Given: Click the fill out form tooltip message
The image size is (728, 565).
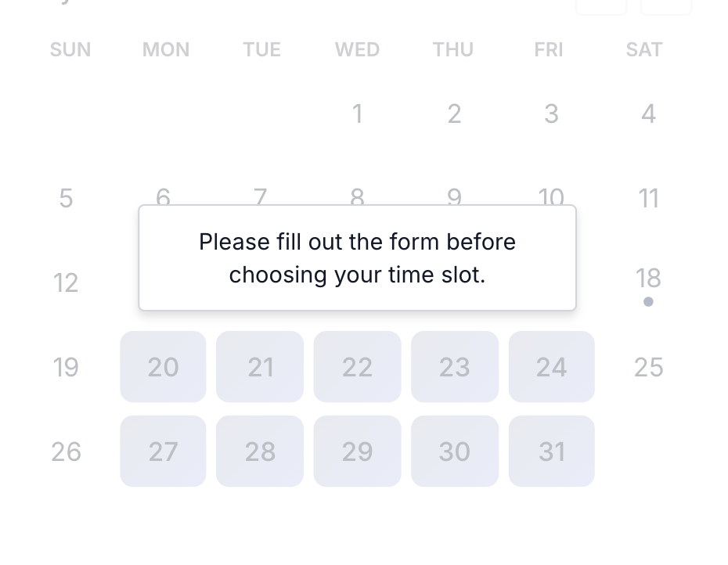Looking at the screenshot, I should point(358,257).
